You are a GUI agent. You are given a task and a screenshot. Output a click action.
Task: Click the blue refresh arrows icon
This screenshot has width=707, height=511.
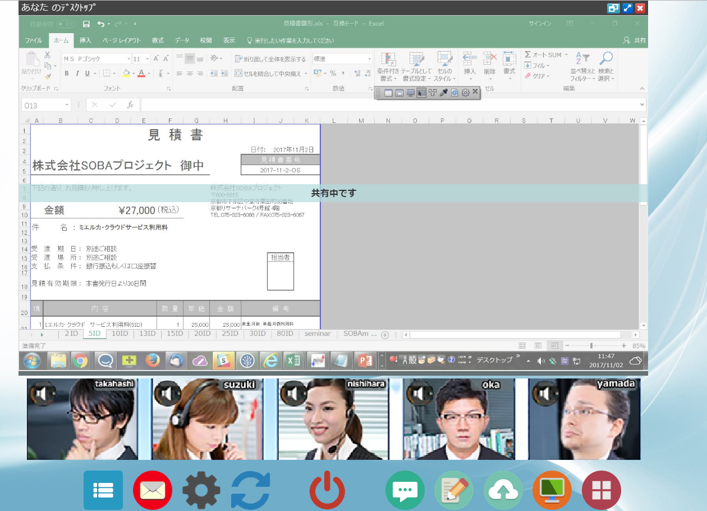point(250,490)
